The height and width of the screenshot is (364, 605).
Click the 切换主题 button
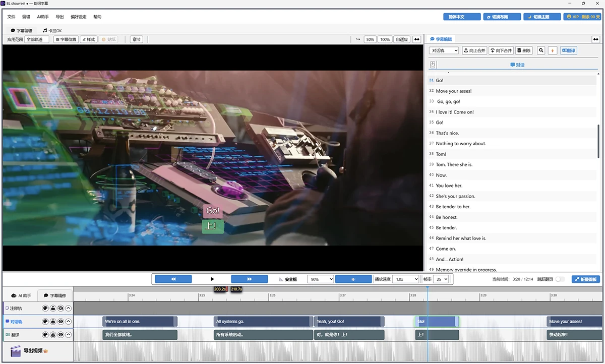click(x=542, y=17)
